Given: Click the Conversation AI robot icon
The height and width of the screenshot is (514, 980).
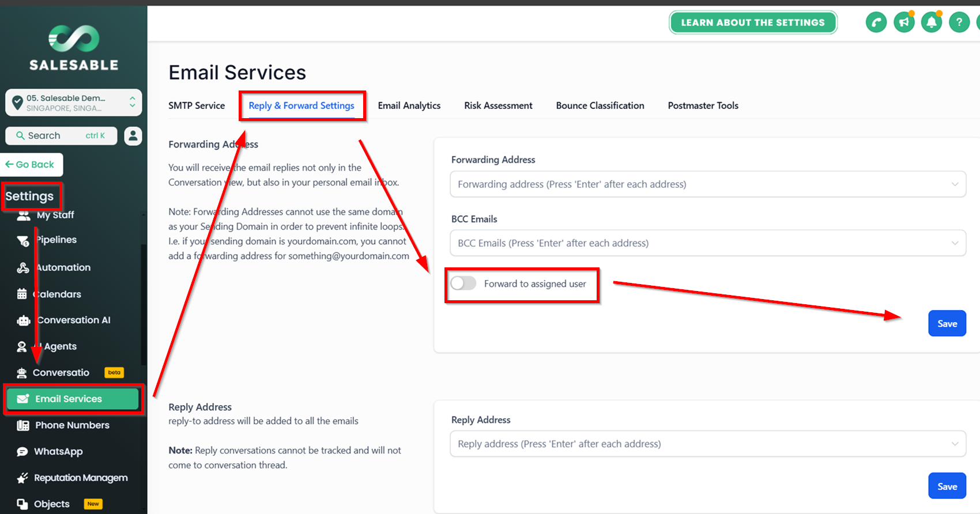Looking at the screenshot, I should tap(24, 320).
